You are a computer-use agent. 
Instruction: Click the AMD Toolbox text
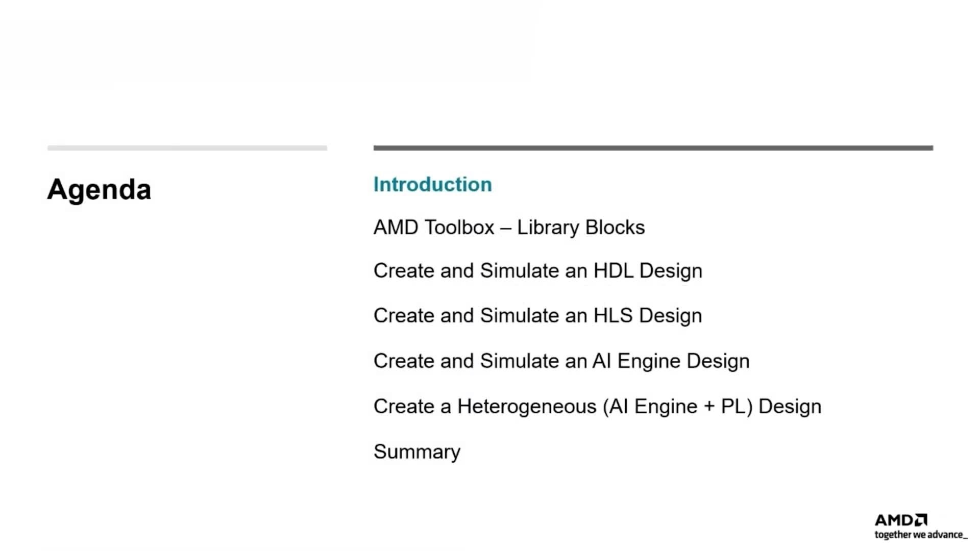click(434, 227)
